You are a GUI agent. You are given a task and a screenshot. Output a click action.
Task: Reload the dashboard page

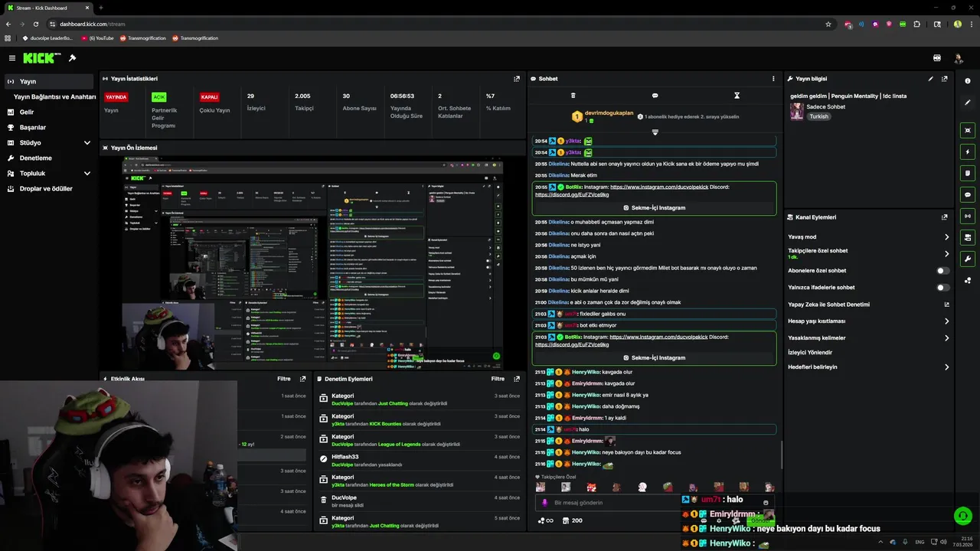35,24
